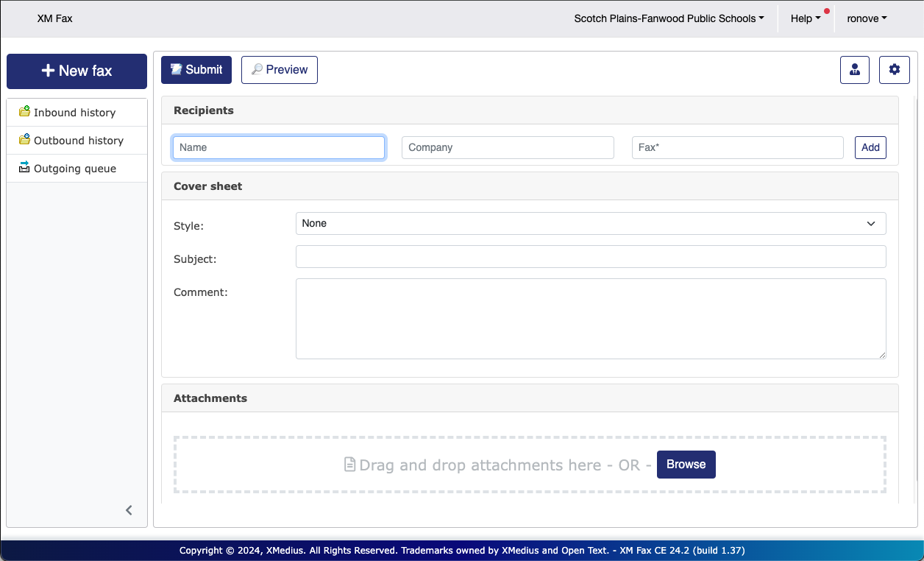Click the New fax button
Image resolution: width=924 pixels, height=561 pixels.
coord(77,71)
